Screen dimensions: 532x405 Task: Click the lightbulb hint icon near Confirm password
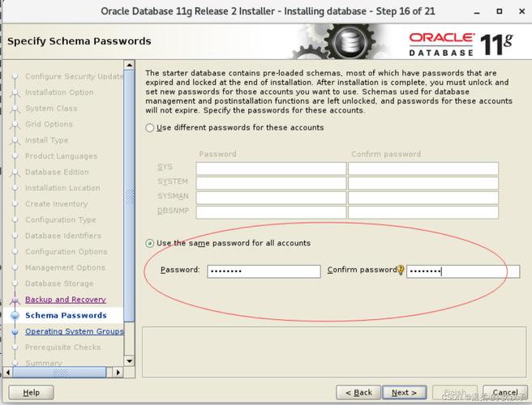[x=401, y=270]
